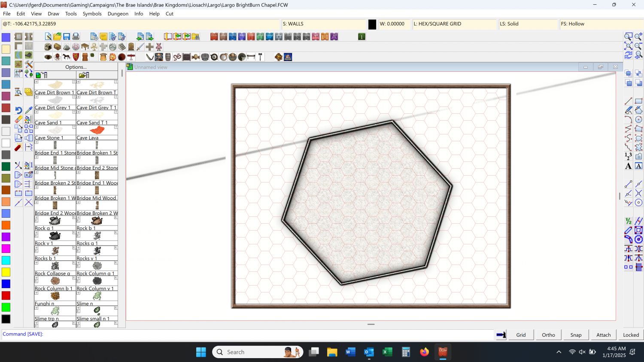Open the Help menu
The image size is (644, 362).
(154, 14)
